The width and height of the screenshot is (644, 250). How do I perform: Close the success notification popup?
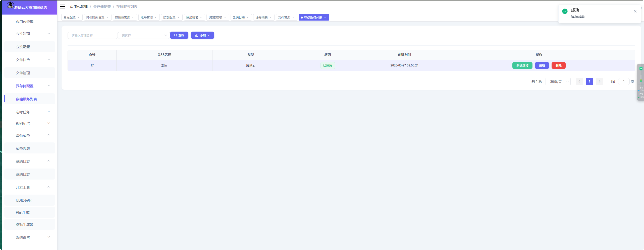pos(635,11)
